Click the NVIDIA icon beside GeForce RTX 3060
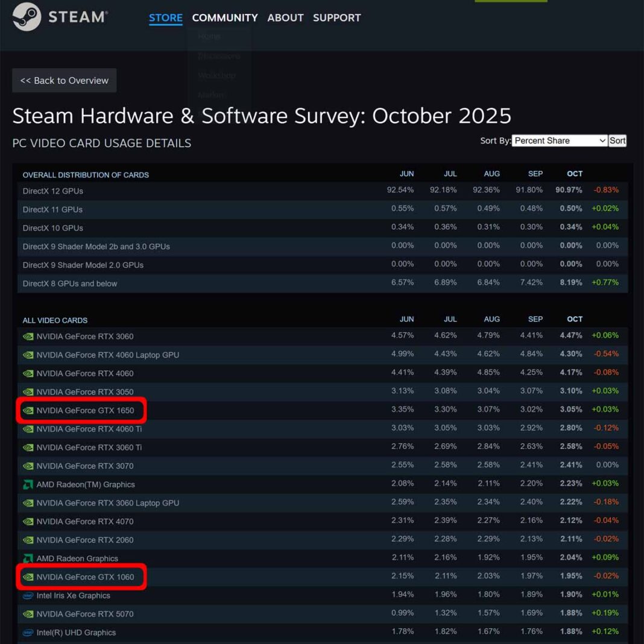Viewport: 644px width, 644px height. pyautogui.click(x=28, y=336)
